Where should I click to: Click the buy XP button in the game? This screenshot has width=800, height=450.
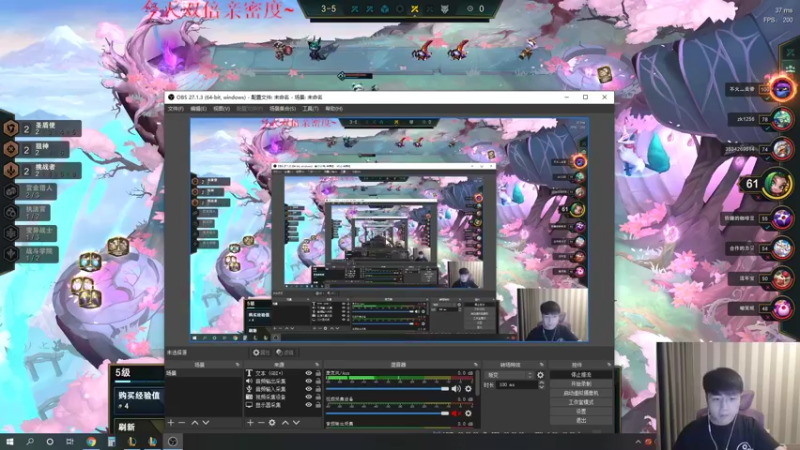pyautogui.click(x=139, y=400)
